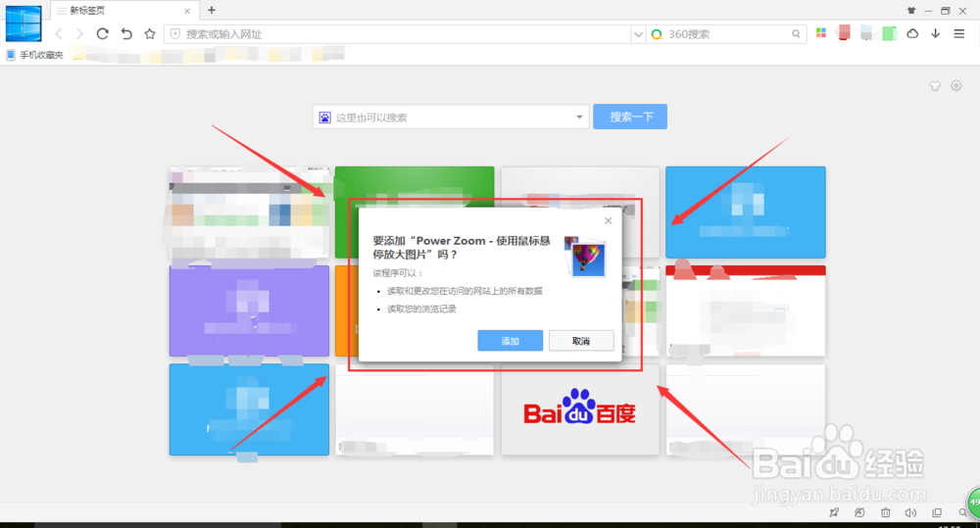Click the pin icon in status bar
Image resolution: width=980 pixels, height=528 pixels.
[834, 512]
